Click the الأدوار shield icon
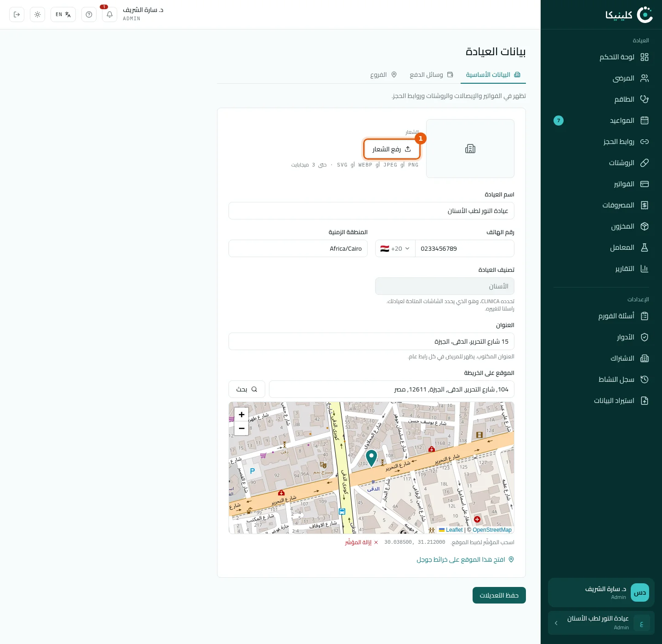662x644 pixels. (x=645, y=337)
